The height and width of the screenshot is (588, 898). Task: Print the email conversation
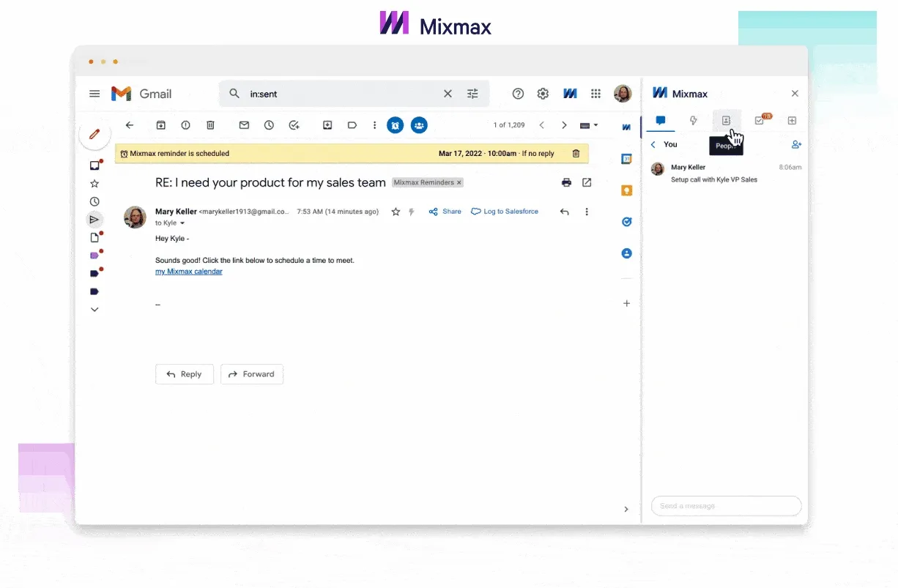coord(566,182)
